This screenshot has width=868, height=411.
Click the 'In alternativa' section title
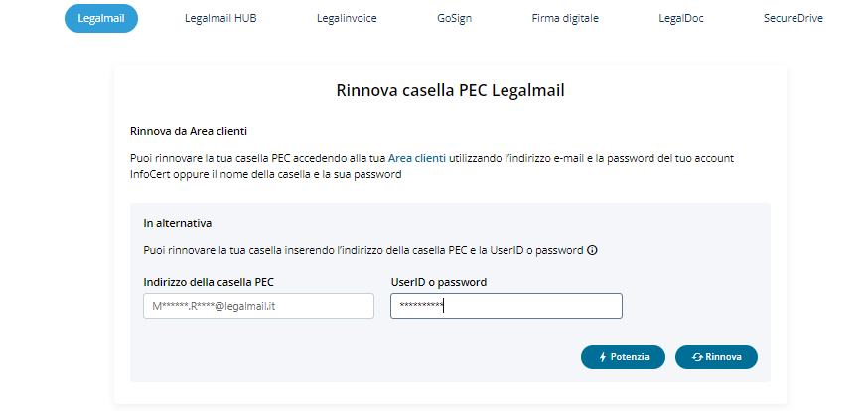178,223
